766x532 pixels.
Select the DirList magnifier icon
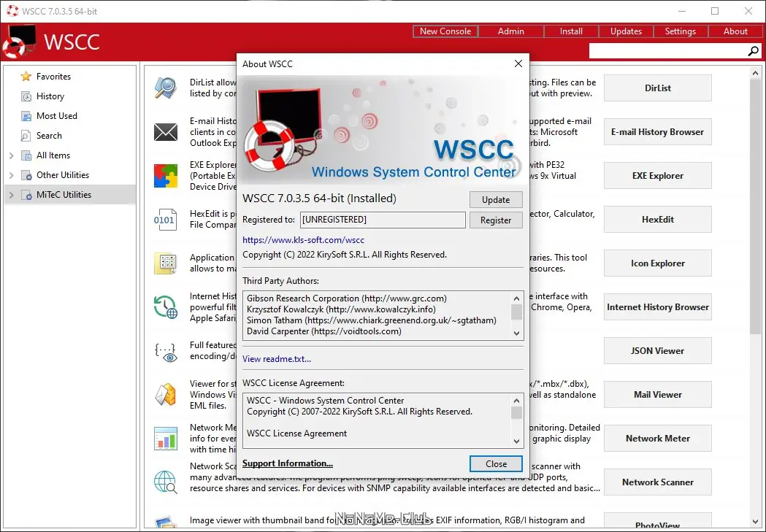point(166,88)
